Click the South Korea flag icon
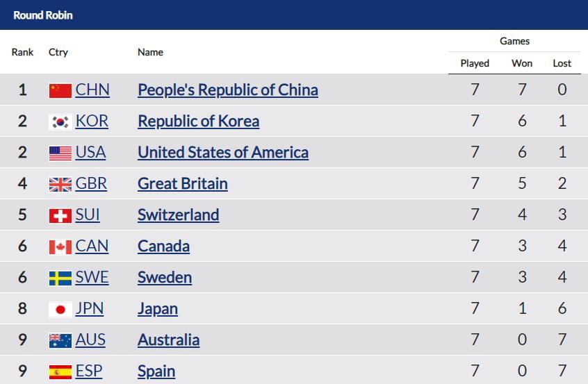The height and width of the screenshot is (384, 588). 60,122
